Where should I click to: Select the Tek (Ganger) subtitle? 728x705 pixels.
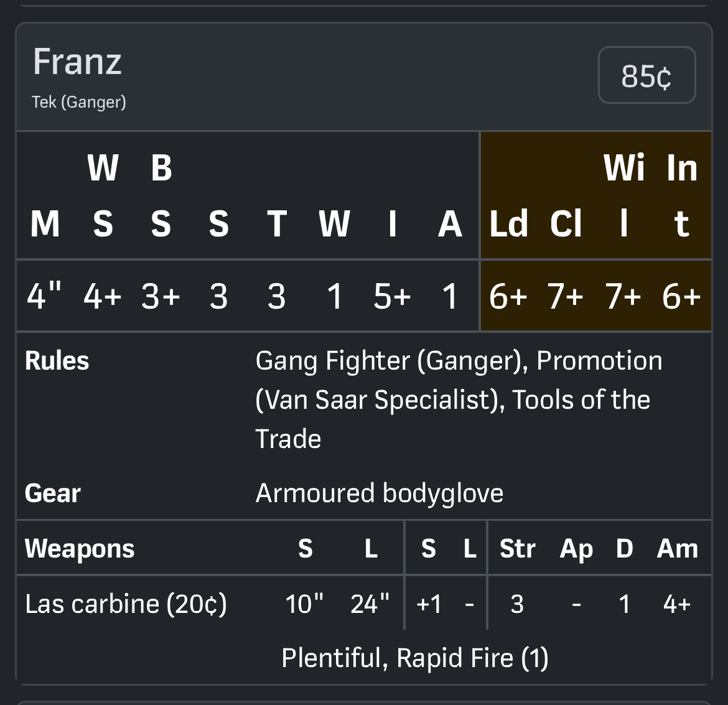(x=79, y=101)
